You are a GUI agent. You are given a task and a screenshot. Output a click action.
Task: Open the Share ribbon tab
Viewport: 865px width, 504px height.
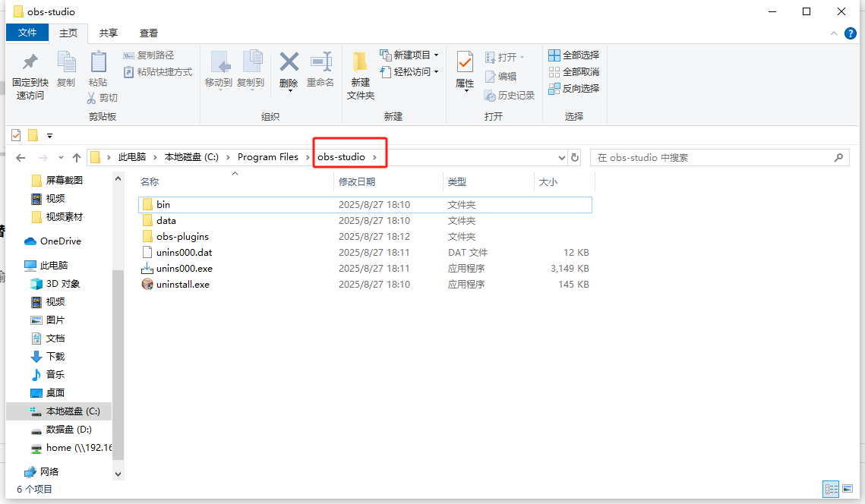(109, 33)
